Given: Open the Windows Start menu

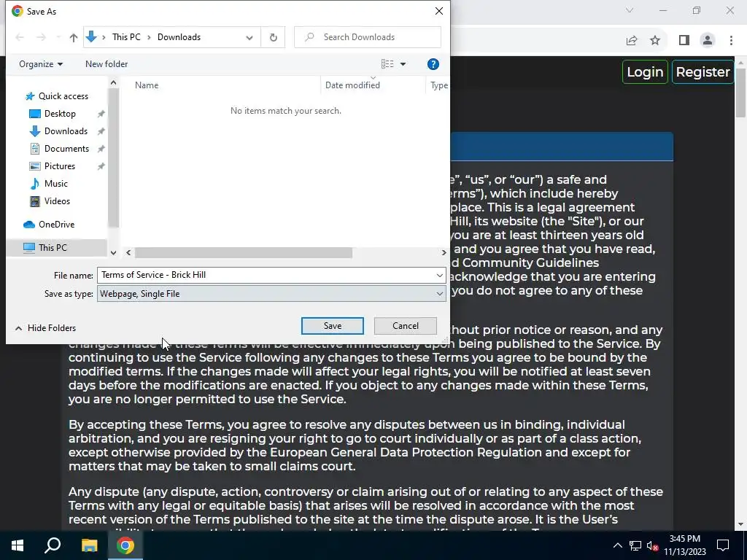Looking at the screenshot, I should point(18,545).
